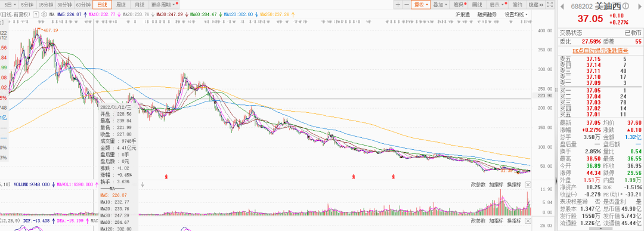
Task: Click the DK点自动提示涨跌信号 link
Action: click(x=601, y=50)
